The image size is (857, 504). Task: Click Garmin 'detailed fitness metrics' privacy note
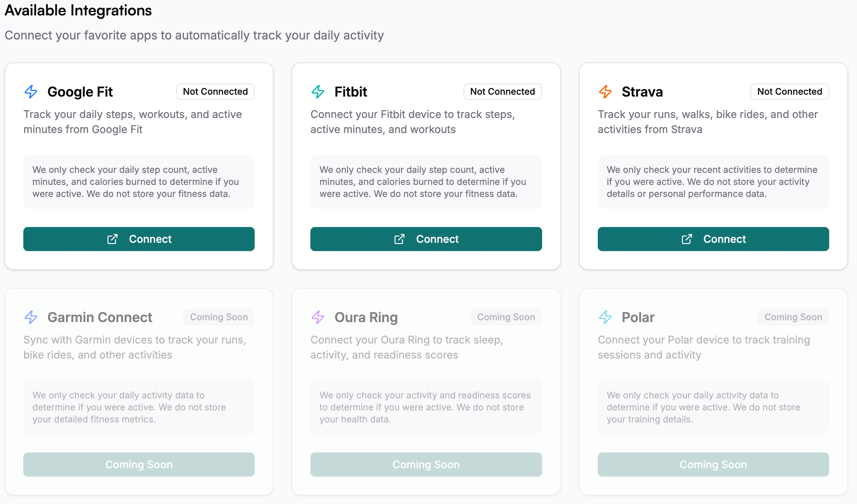pyautogui.click(x=139, y=407)
